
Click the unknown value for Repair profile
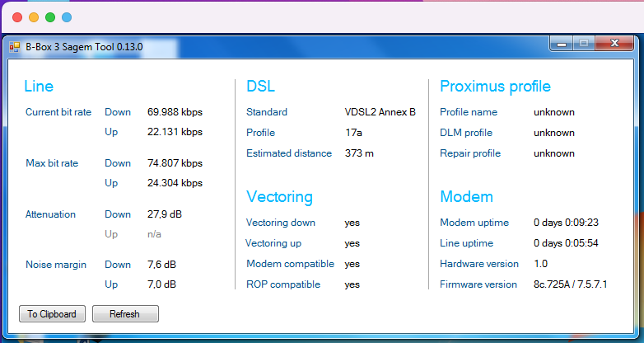[x=554, y=153]
